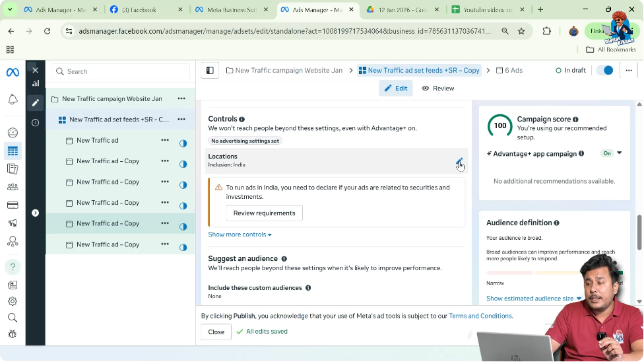This screenshot has height=362, width=644.
Task: Open the Campaigns table icon in the sidebar
Action: tap(13, 151)
